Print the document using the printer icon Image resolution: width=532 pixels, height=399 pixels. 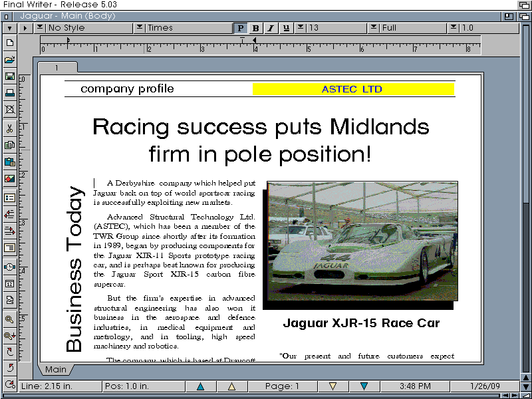9,92
